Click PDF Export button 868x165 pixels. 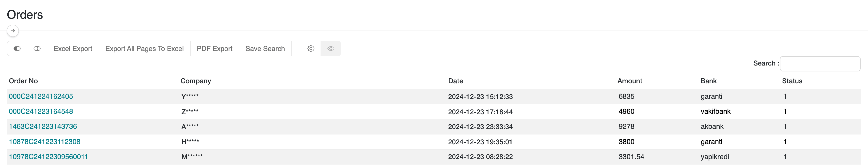[x=214, y=49]
